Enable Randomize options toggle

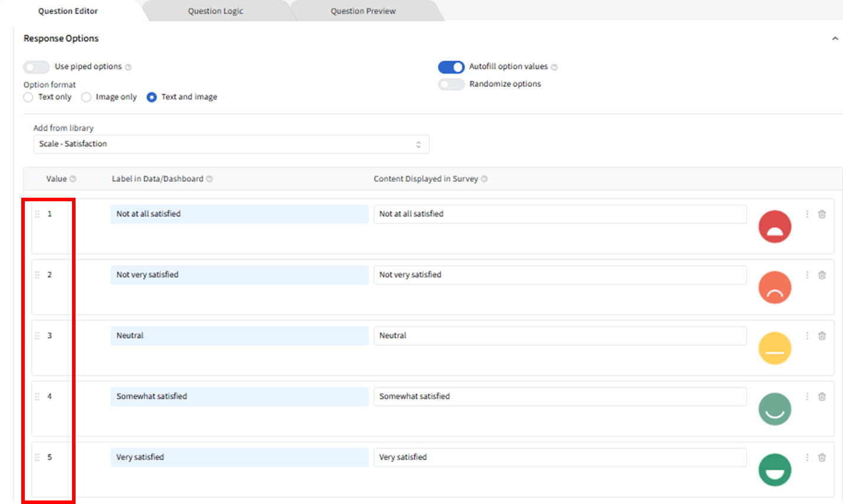tap(451, 84)
